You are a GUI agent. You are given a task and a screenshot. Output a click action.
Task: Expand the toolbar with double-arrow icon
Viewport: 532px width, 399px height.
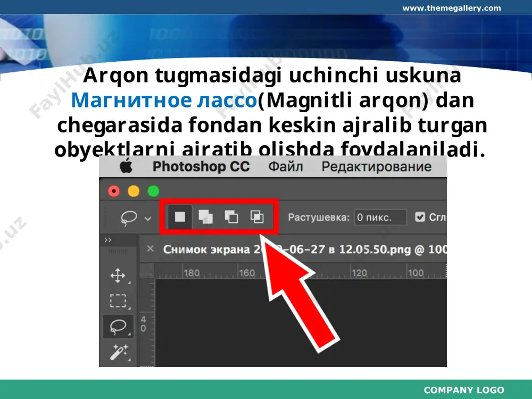point(108,240)
